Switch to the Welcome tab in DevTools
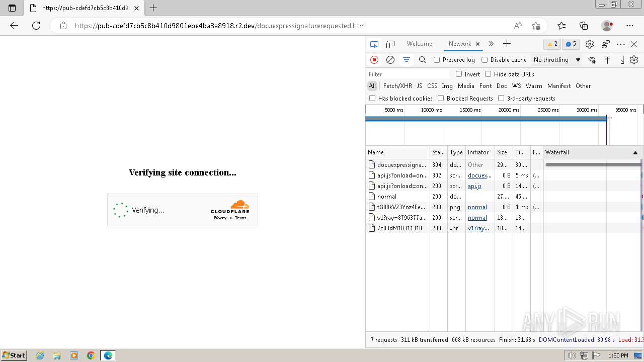Viewport: 644px width, 362px height. click(420, 44)
